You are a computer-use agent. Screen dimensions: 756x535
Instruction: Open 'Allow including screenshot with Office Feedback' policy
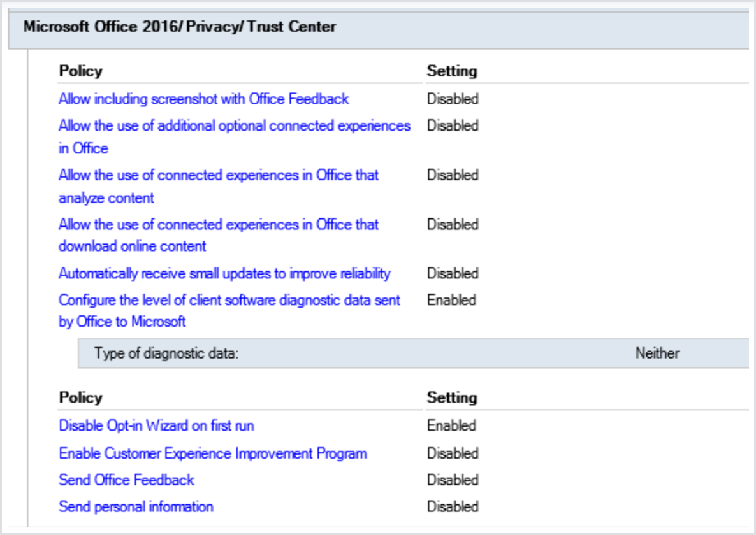pos(204,99)
